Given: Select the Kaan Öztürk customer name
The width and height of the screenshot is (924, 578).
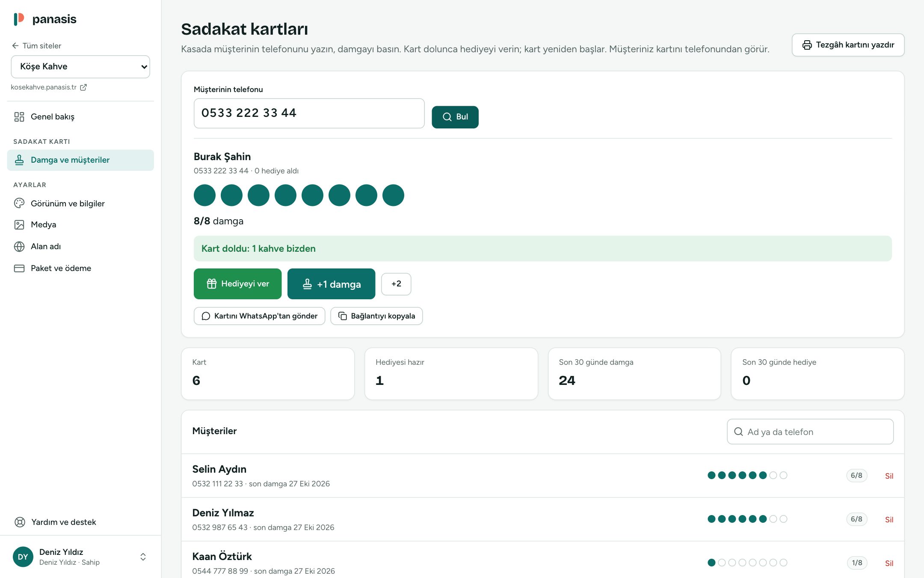Looking at the screenshot, I should coord(222,557).
